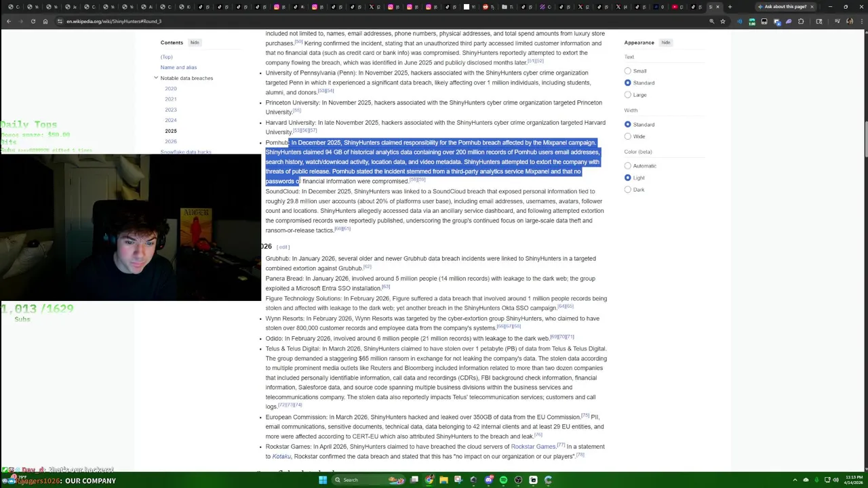Collapse the Notable data breaches section
This screenshot has width=868, height=488.
156,78
